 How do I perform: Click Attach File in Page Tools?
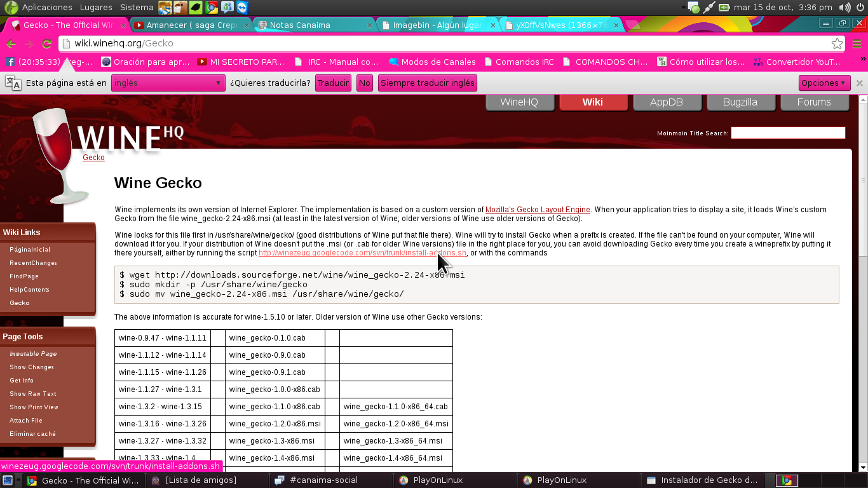click(26, 421)
